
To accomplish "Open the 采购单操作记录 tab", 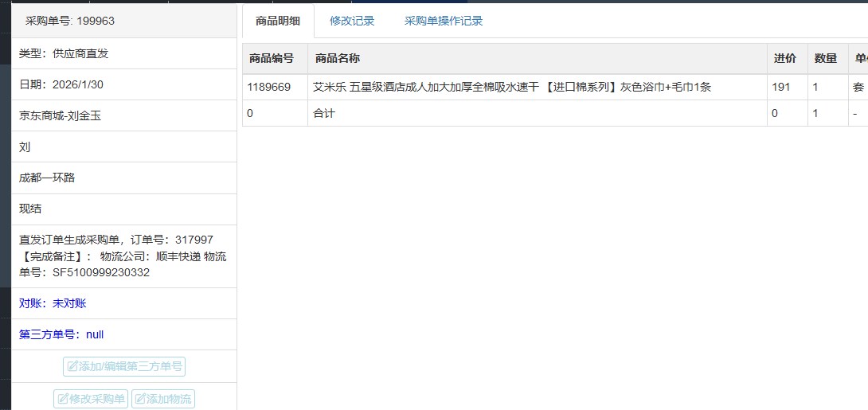I will 444,21.
